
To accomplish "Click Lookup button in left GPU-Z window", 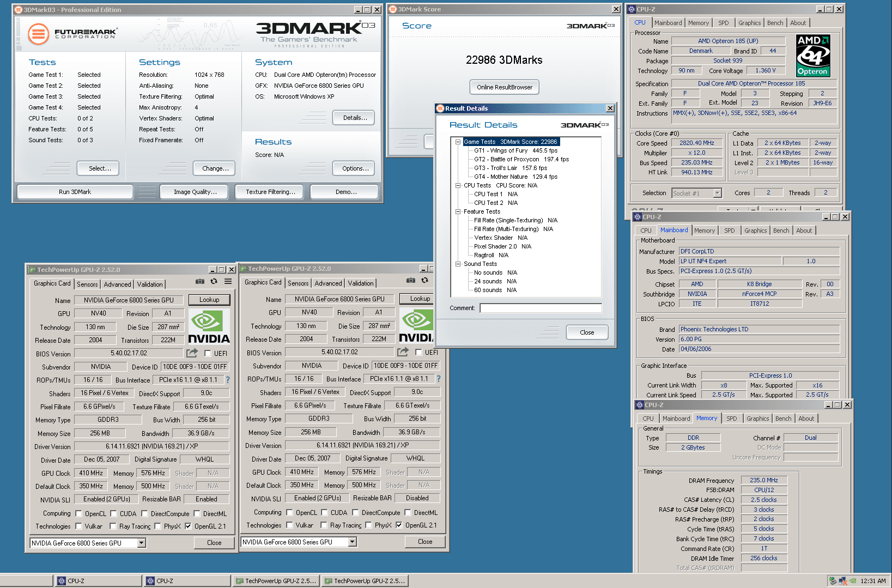I will click(209, 300).
